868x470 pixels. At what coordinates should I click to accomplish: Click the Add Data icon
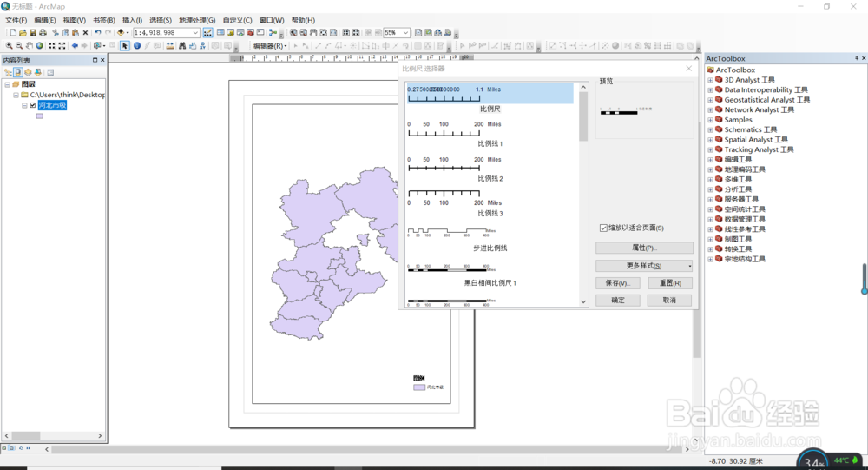click(120, 33)
